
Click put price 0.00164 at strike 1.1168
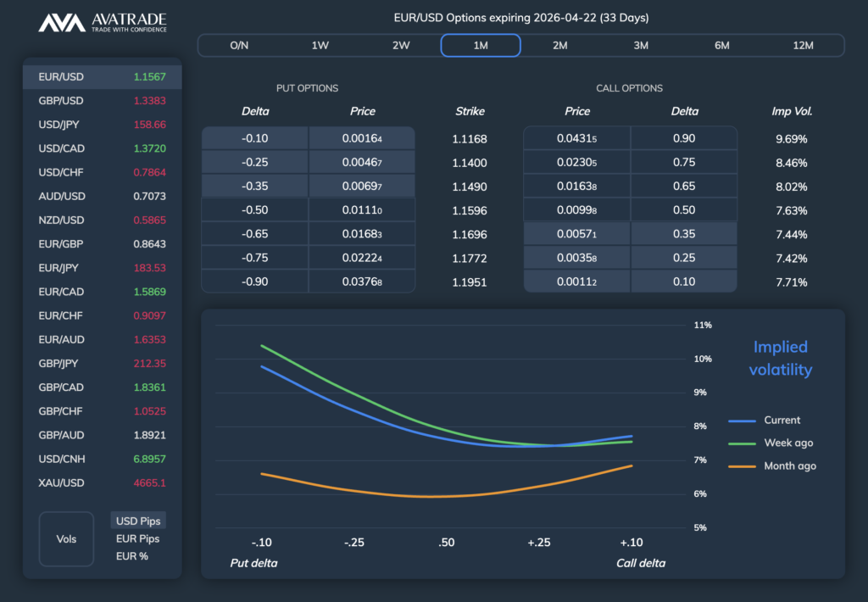(362, 139)
